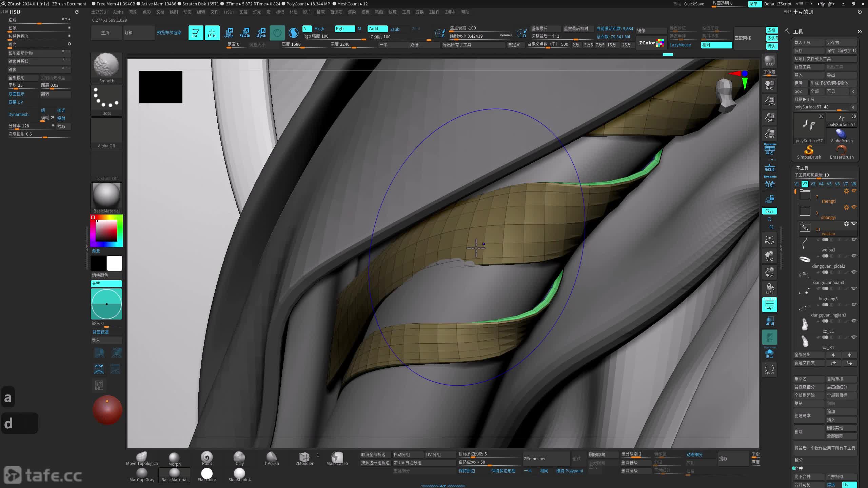Open the BasicMaterial material selector

[x=106, y=198]
